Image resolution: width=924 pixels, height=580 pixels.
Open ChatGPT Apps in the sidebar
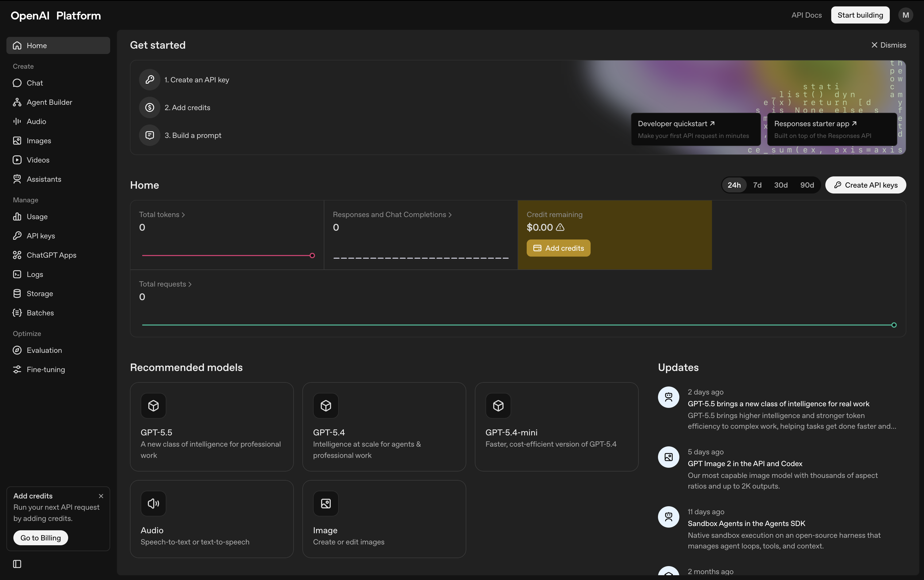(x=58, y=255)
